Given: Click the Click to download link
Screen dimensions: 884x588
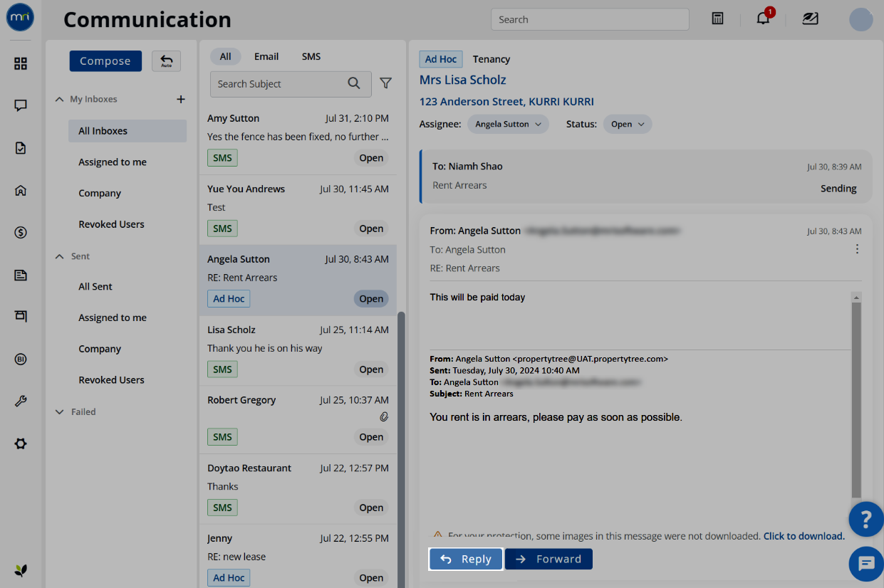Looking at the screenshot, I should (x=804, y=536).
